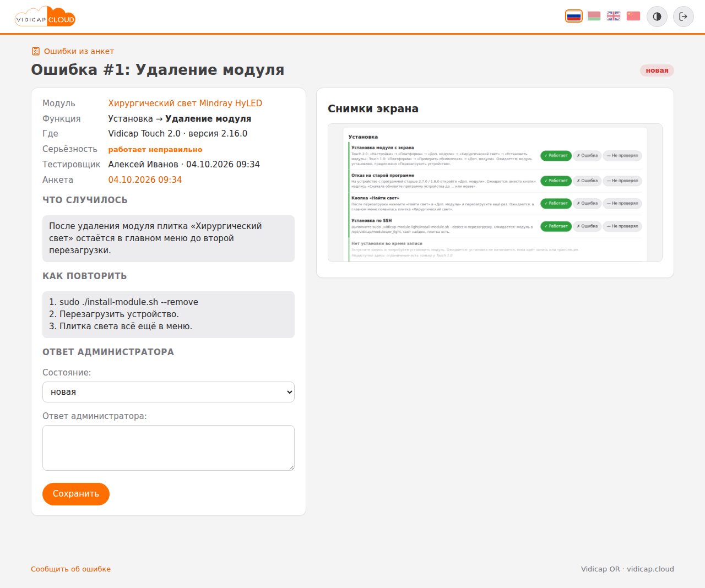
Task: Go back to Ошибки из анкет
Action: pos(79,51)
